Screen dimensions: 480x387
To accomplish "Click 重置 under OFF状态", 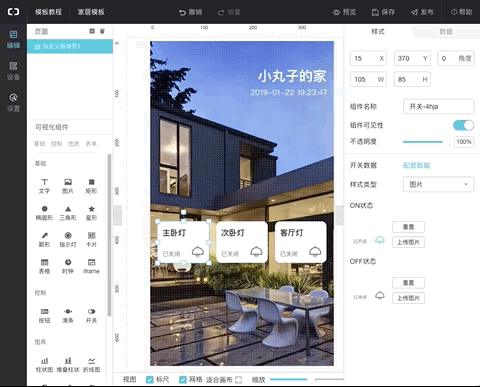I will tap(408, 283).
